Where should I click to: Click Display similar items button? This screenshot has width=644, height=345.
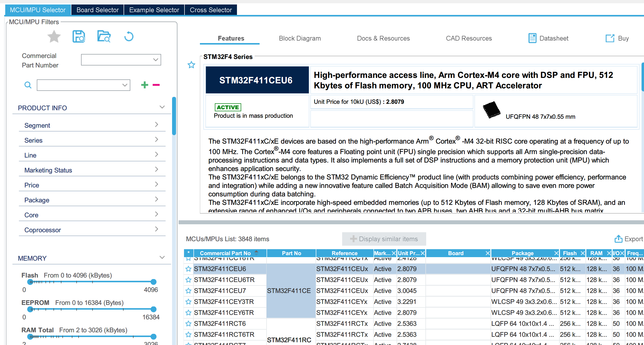(384, 239)
